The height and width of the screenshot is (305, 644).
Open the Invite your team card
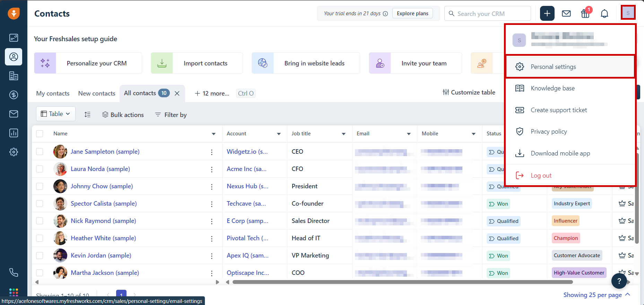[x=415, y=63]
